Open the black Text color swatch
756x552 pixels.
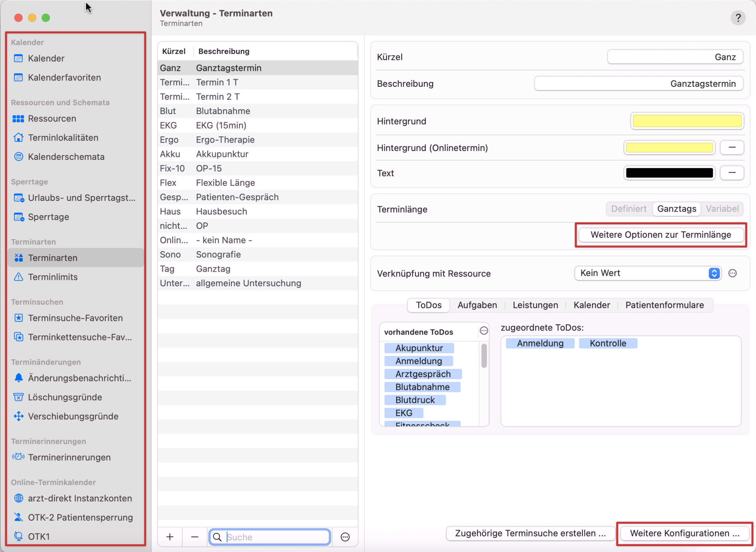pos(669,173)
